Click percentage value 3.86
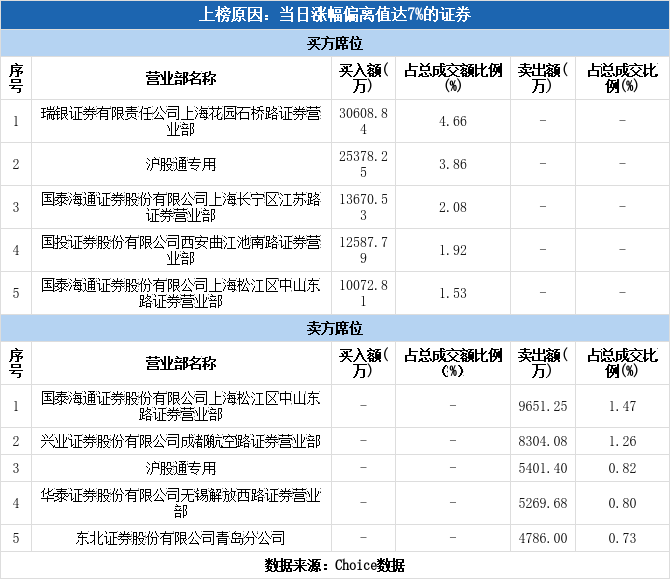The height and width of the screenshot is (579, 670). [x=453, y=164]
